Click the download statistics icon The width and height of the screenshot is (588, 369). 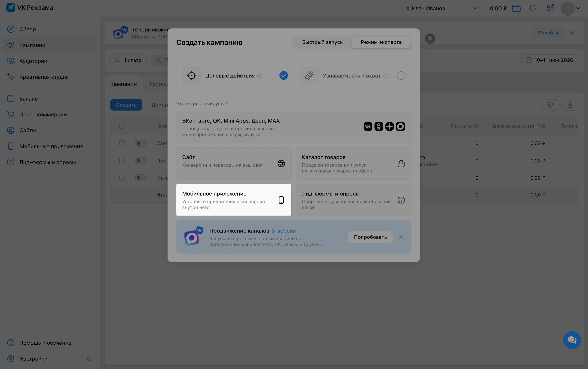570,105
